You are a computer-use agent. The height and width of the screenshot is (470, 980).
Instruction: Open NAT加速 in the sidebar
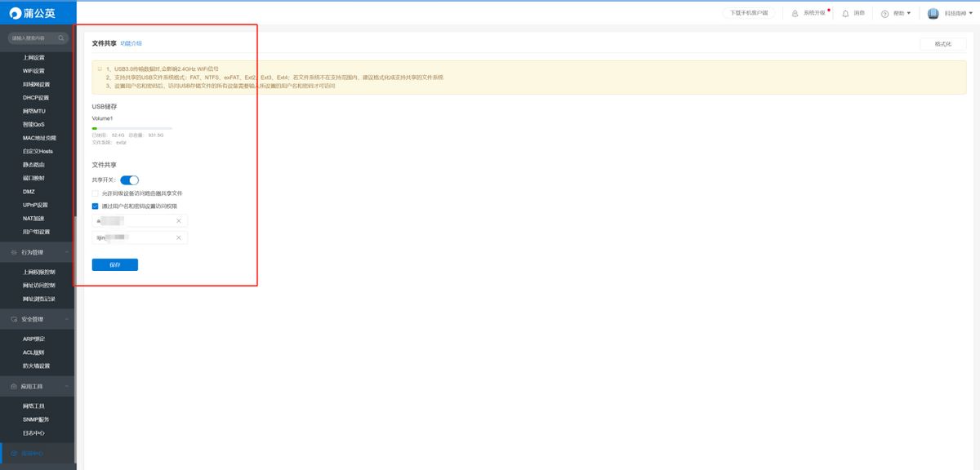[x=33, y=218]
